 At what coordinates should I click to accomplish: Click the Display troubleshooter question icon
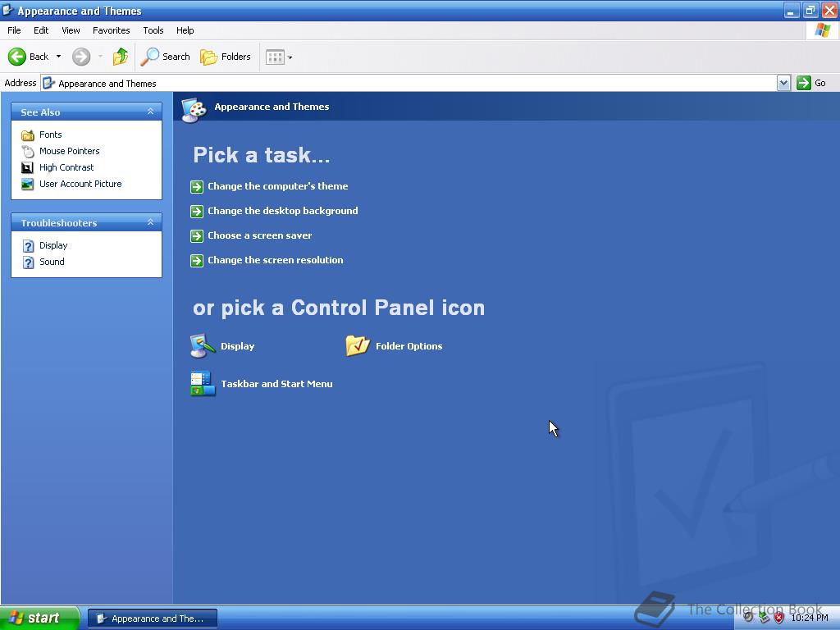pos(29,246)
